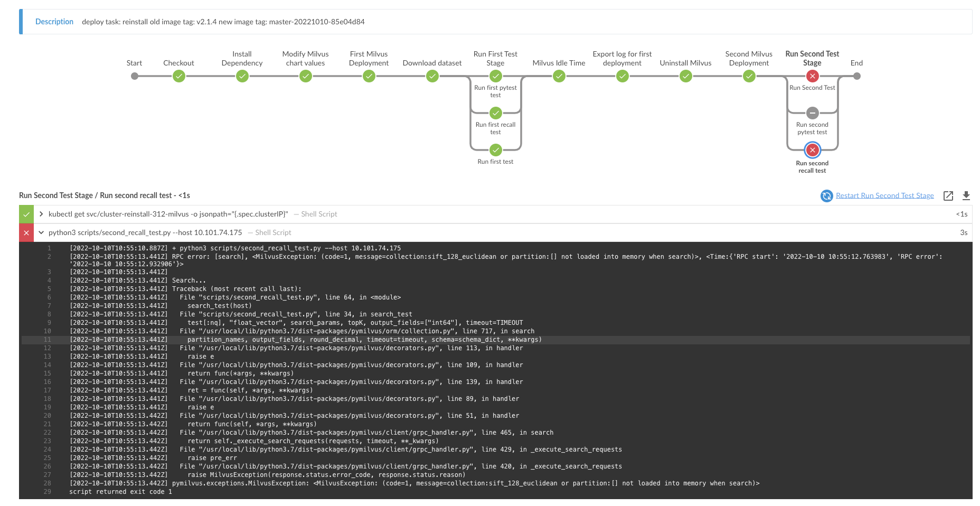The image size is (980, 506).
Task: Click the green check beside the kubectl step
Action: 26,214
